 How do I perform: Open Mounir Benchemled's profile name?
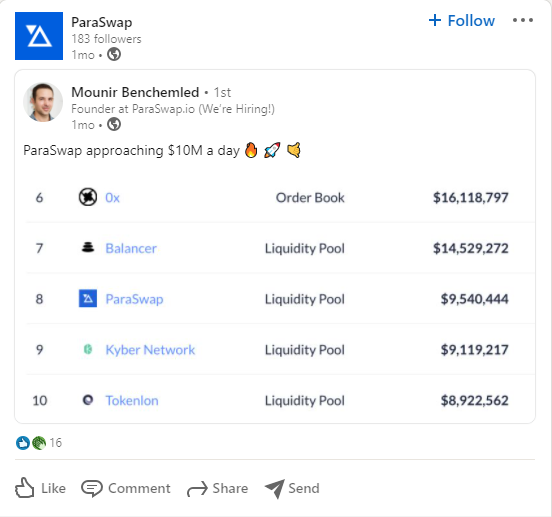coord(135,92)
